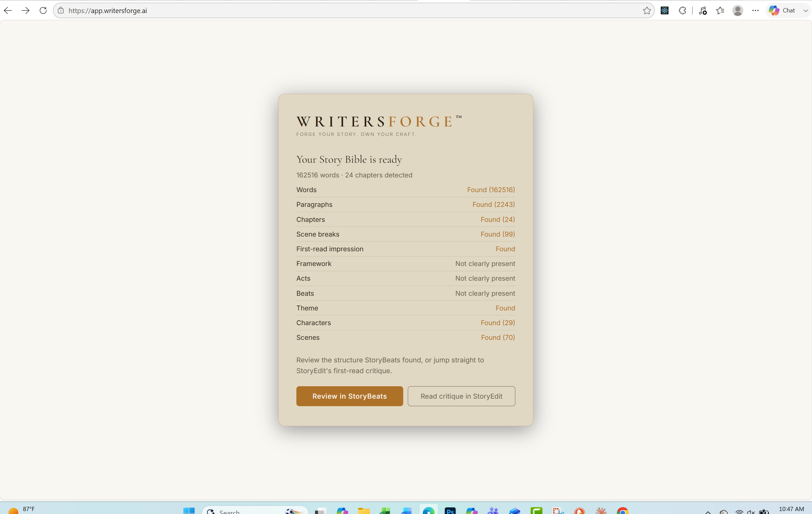Open the browser profile avatar
Viewport: 812px width, 514px height.
click(738, 10)
